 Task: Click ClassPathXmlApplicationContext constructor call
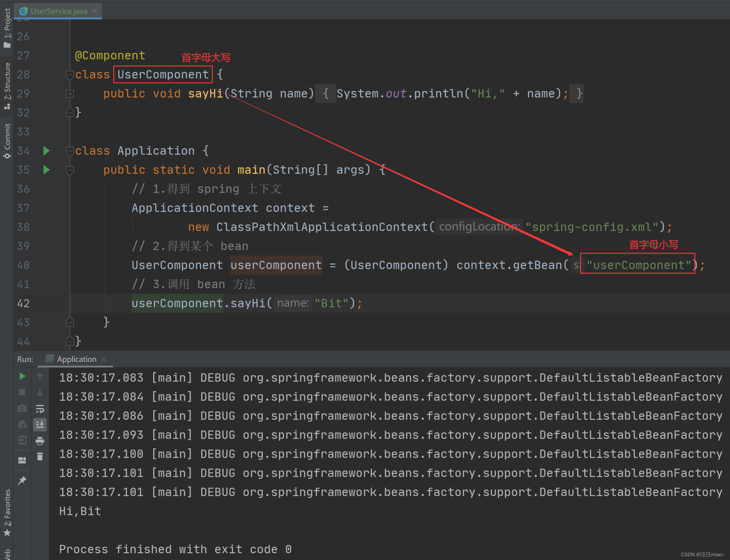[322, 227]
